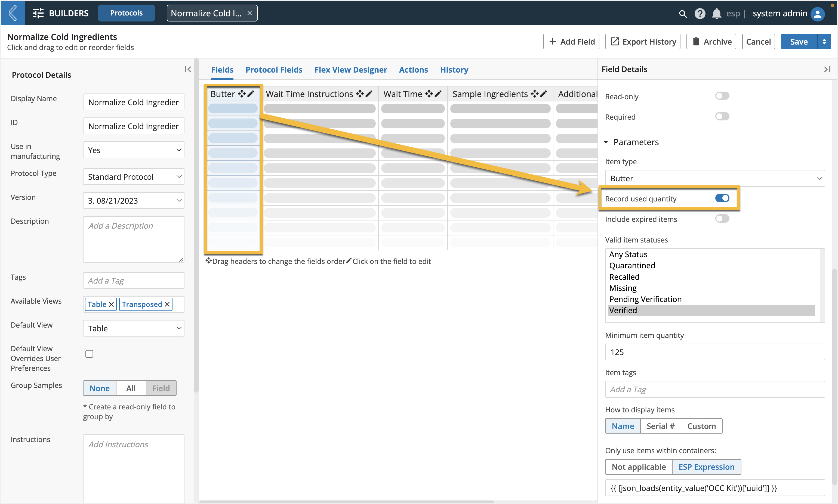Collapse the Parameters section

coord(606,142)
